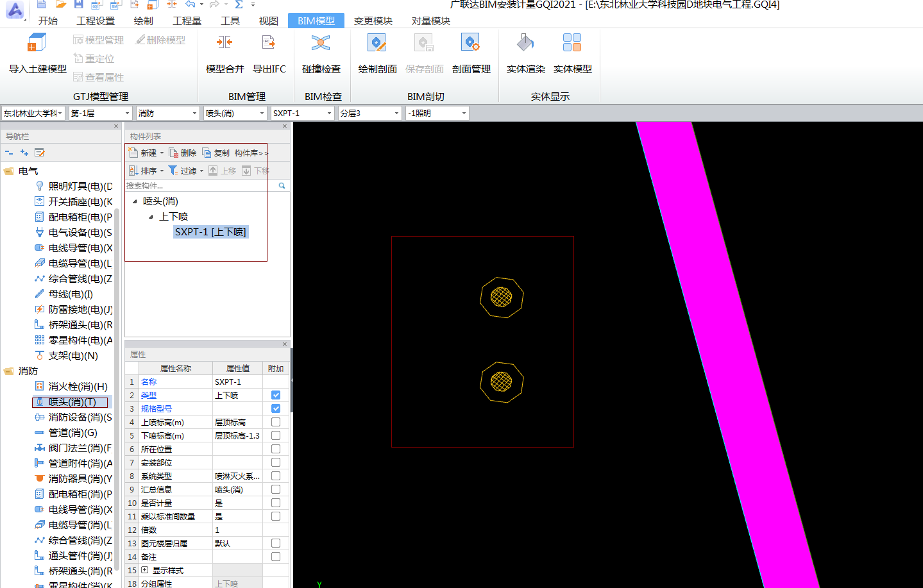Click the 删除模型 button
Image resolution: width=923 pixels, height=588 pixels.
(x=160, y=40)
